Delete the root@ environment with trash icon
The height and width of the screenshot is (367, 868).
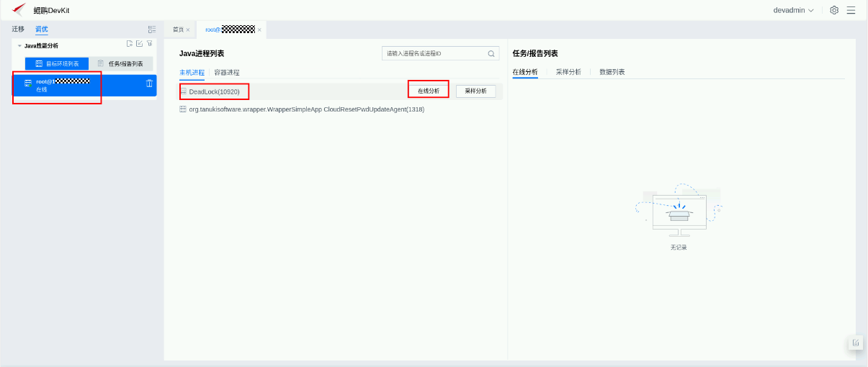click(x=149, y=83)
